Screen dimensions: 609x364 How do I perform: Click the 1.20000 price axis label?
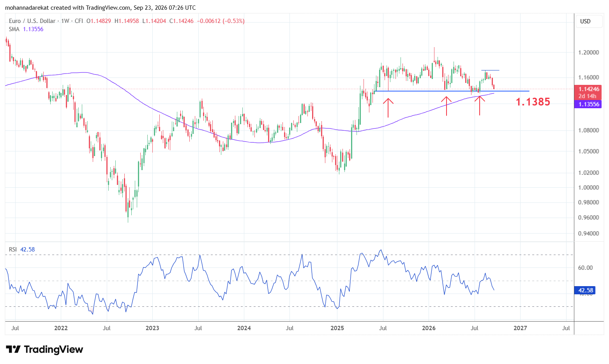tap(588, 53)
